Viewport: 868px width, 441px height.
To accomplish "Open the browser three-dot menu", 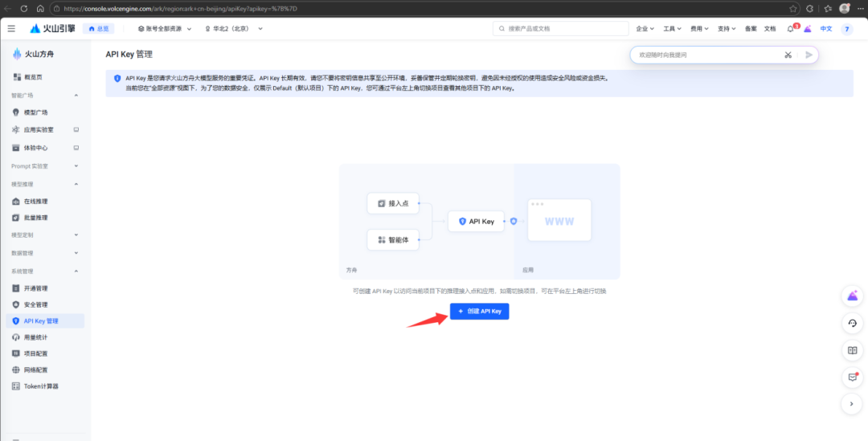I will (x=860, y=8).
